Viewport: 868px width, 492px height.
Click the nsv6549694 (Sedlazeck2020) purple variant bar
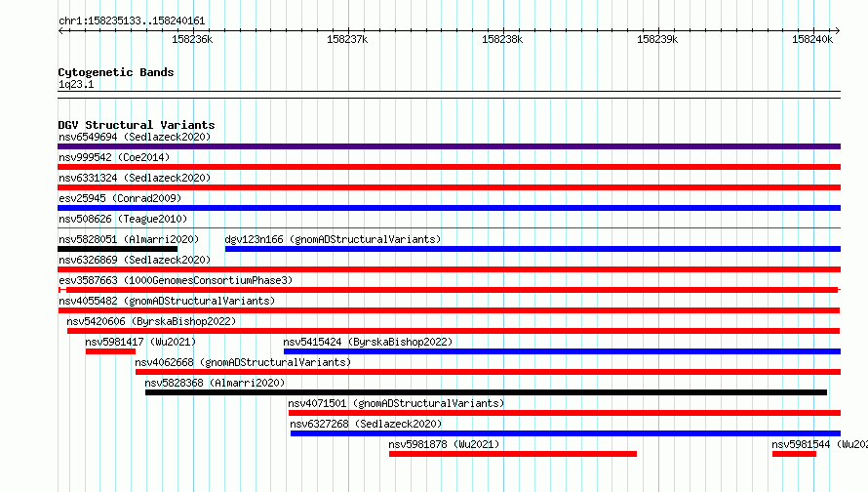click(449, 146)
